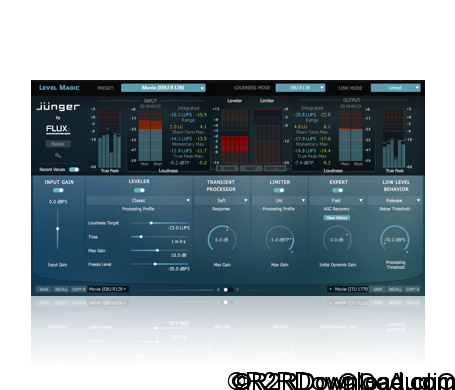Screen dimensions: 455x390
Task: Click the Copy B button
Action: pos(79,289)
